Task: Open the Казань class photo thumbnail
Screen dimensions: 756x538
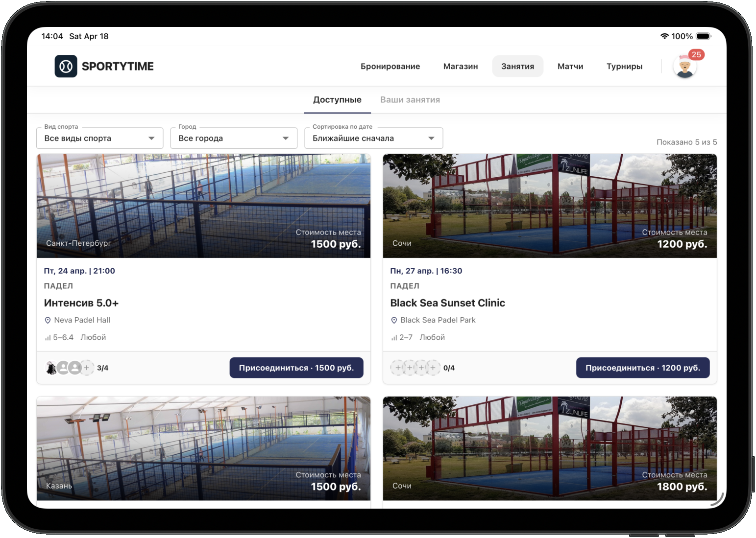Action: click(x=203, y=448)
